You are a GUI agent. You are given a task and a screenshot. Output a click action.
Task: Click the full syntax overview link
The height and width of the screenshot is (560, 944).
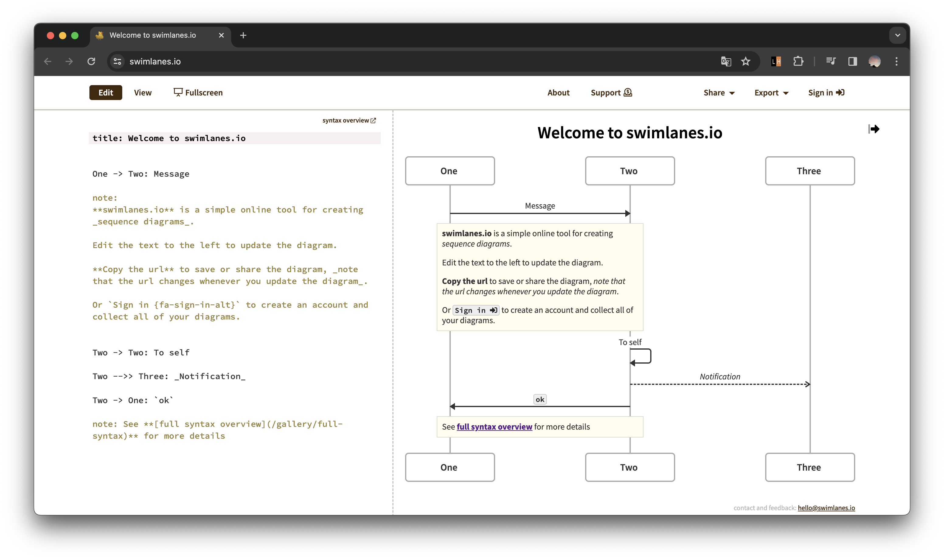(494, 427)
